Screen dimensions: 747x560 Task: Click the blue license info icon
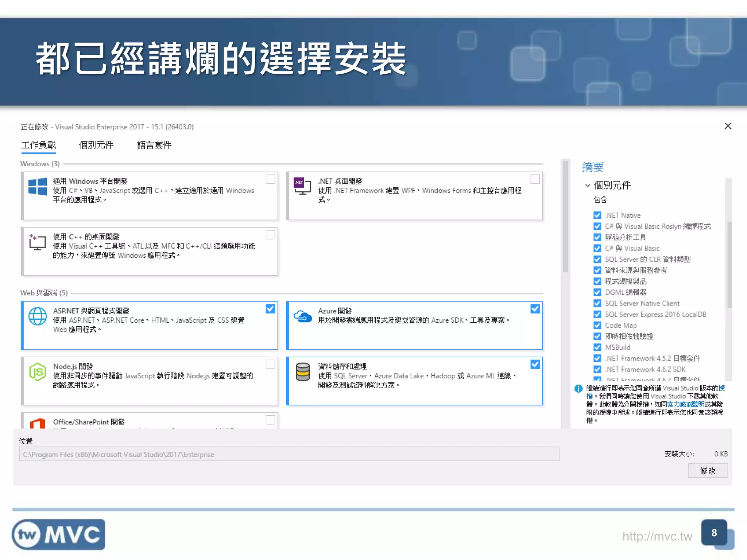578,389
